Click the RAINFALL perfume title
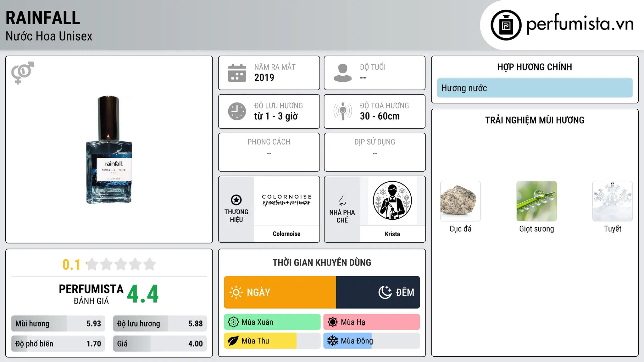 pos(43,18)
